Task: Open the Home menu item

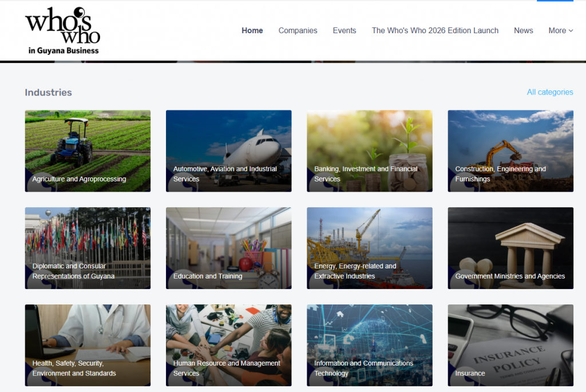Action: (x=252, y=31)
